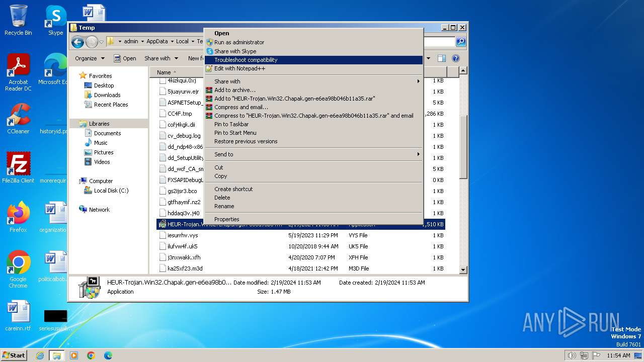The image size is (644, 362).
Task: Choose Cut from context menu
Action: pyautogui.click(x=313, y=167)
